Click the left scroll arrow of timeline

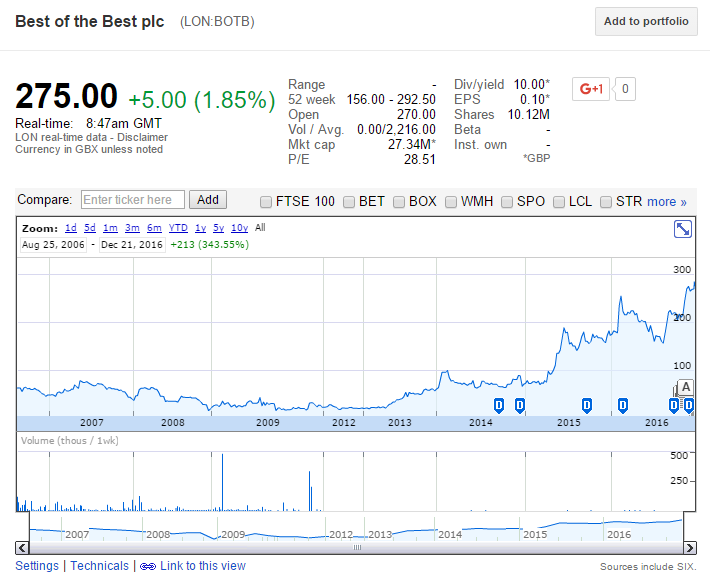[22, 548]
